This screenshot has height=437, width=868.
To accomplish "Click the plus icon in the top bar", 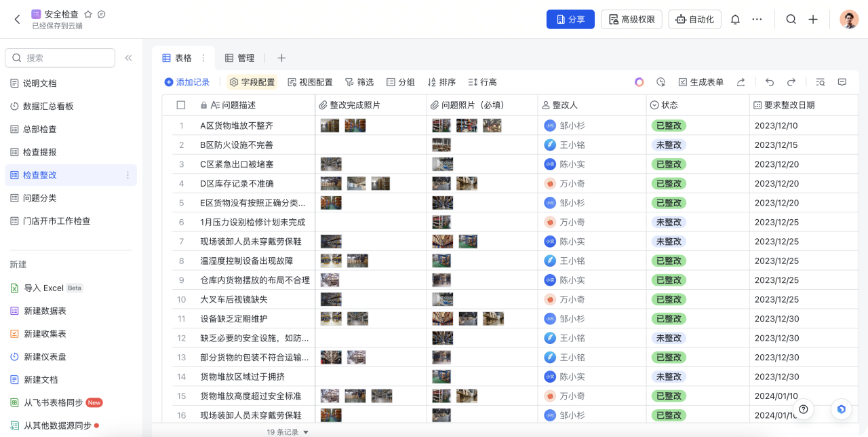I will [x=813, y=19].
